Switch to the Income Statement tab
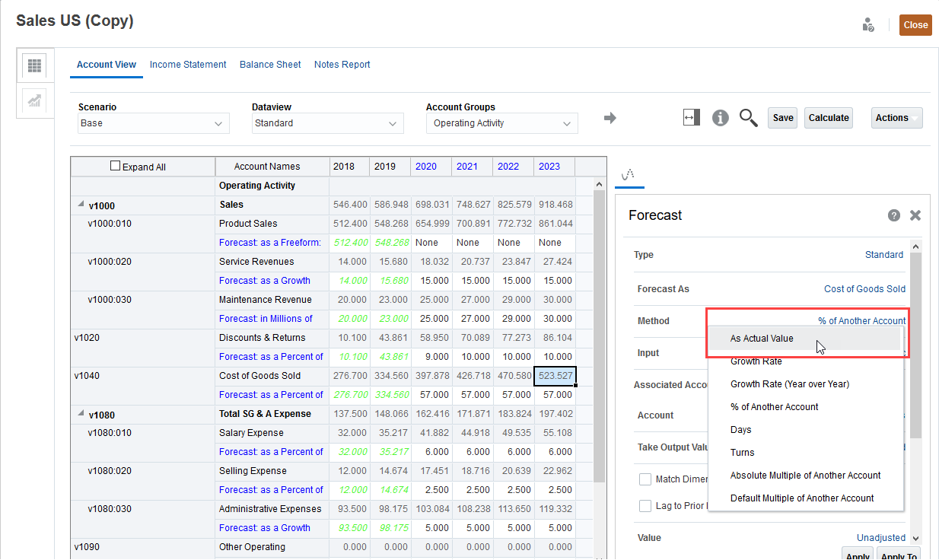The image size is (939, 560). point(188,64)
